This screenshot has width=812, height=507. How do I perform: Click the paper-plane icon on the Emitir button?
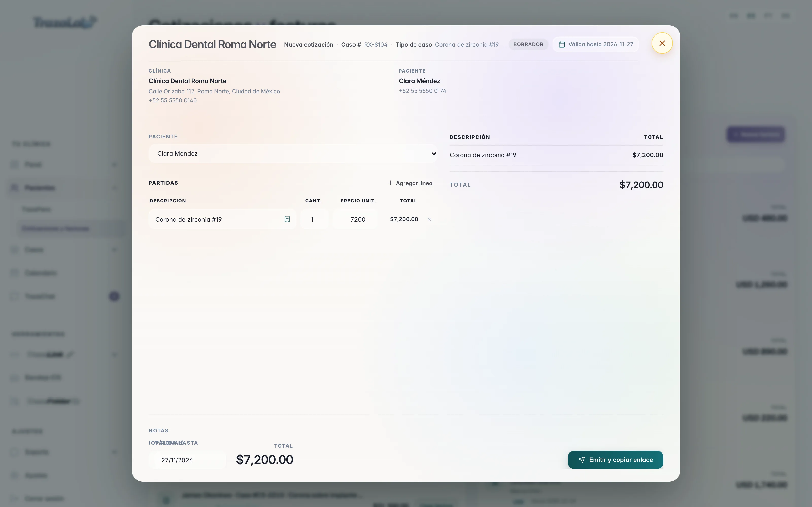582,460
